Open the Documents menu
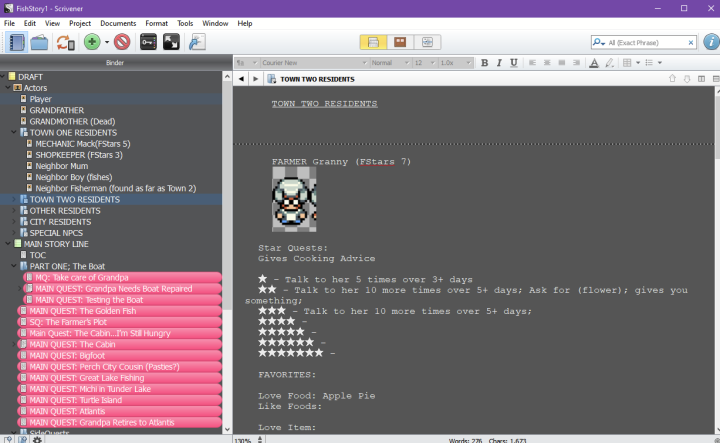 pyautogui.click(x=118, y=23)
